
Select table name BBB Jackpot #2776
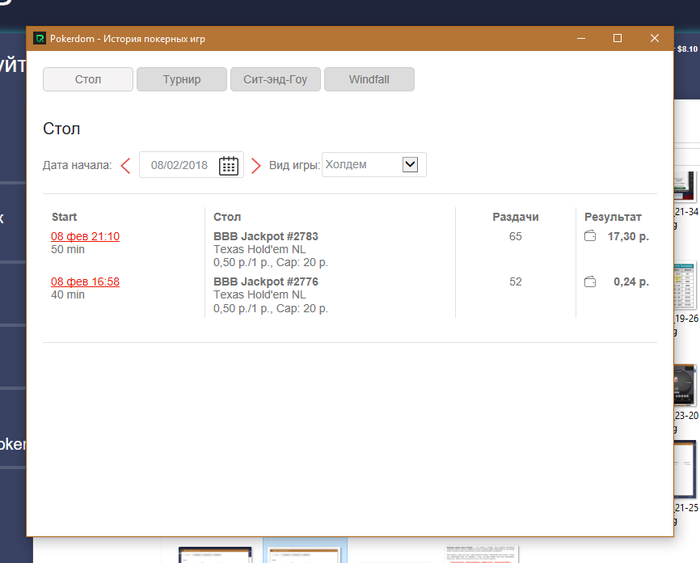click(x=266, y=282)
